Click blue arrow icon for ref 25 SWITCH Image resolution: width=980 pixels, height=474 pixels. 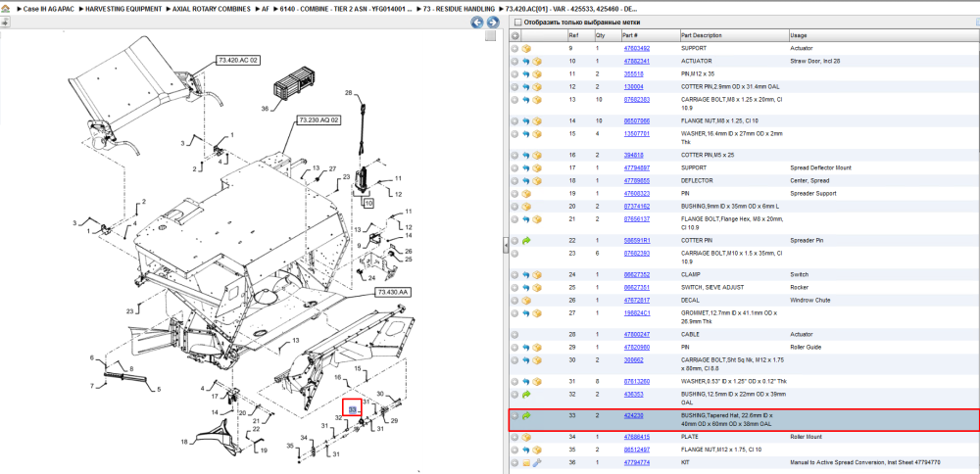[526, 287]
